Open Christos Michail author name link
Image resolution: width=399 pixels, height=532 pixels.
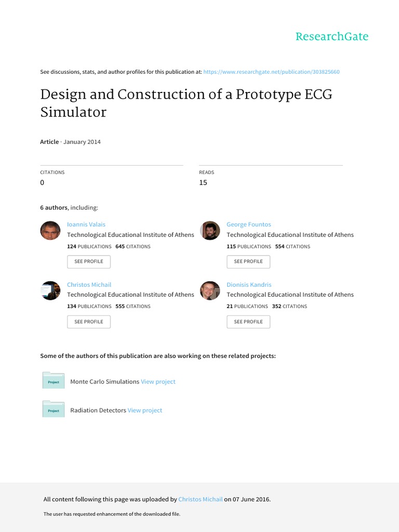coord(89,285)
